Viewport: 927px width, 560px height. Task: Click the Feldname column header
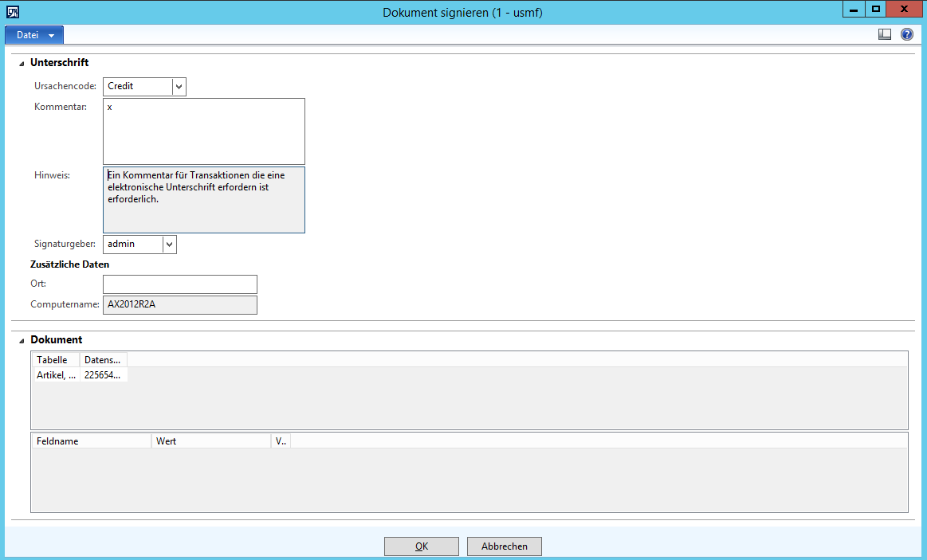tap(90, 441)
